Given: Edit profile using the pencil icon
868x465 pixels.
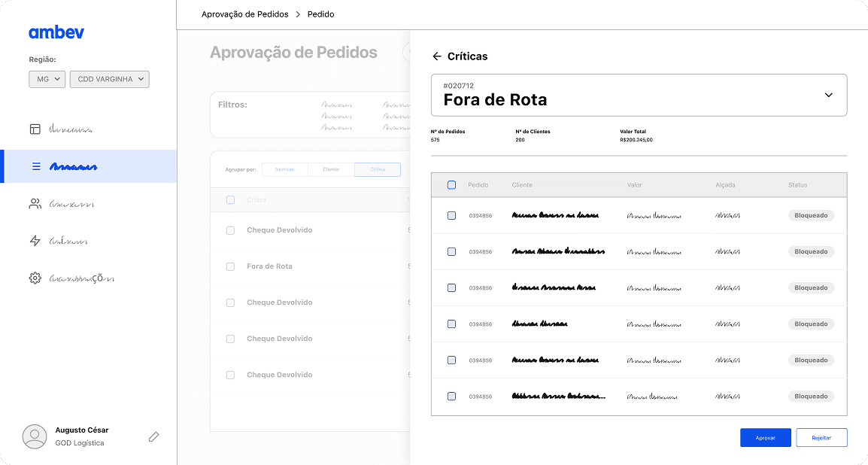Looking at the screenshot, I should [153, 436].
